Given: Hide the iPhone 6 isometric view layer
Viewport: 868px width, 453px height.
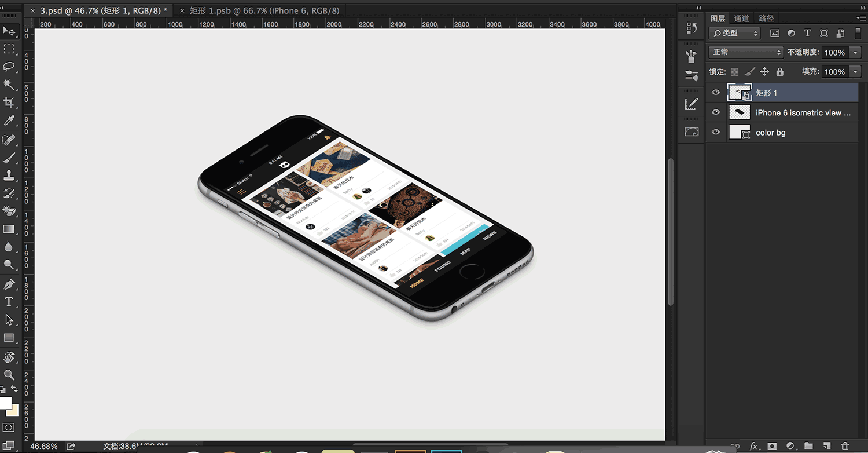Looking at the screenshot, I should (716, 112).
